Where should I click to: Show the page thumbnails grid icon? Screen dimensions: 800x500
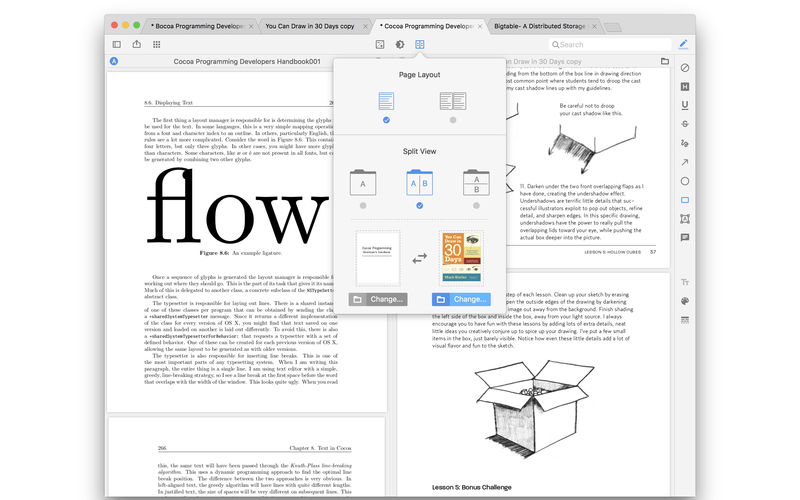(157, 44)
